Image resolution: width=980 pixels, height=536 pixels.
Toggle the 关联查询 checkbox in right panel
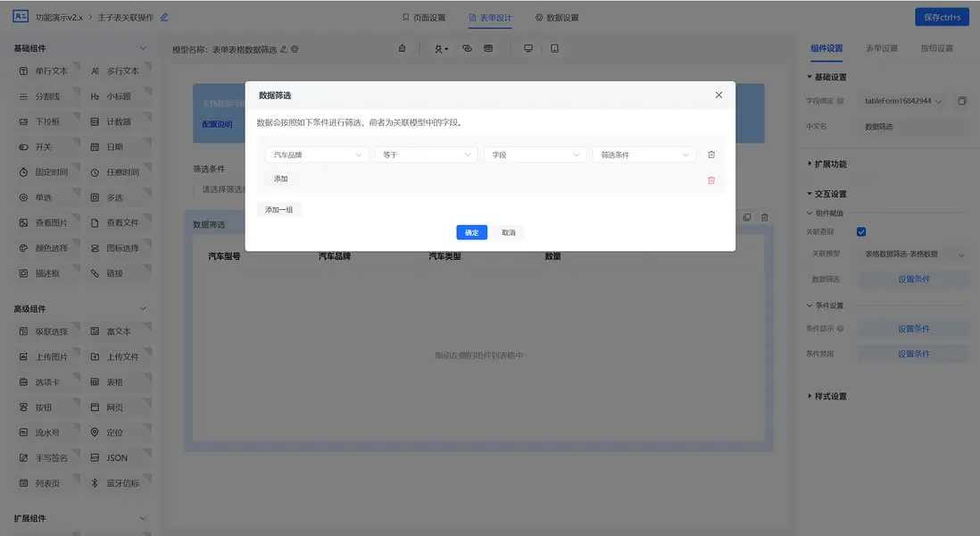tap(860, 231)
